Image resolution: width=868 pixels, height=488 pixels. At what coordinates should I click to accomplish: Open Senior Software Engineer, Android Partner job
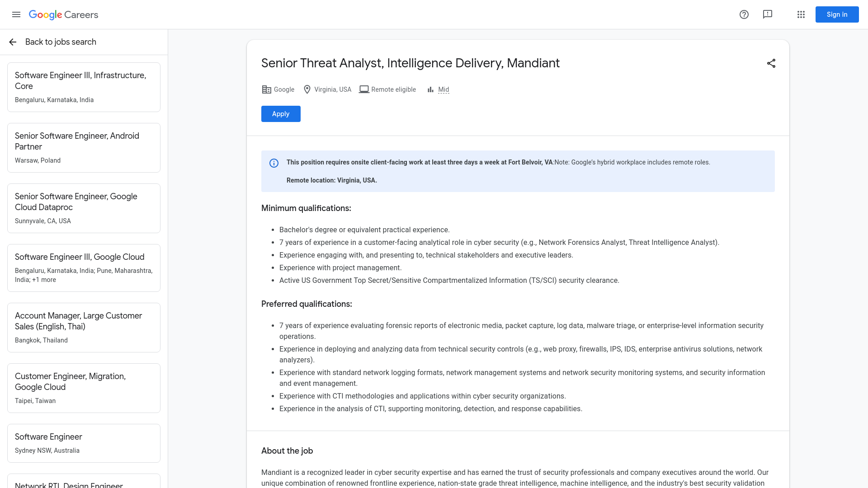tap(84, 148)
